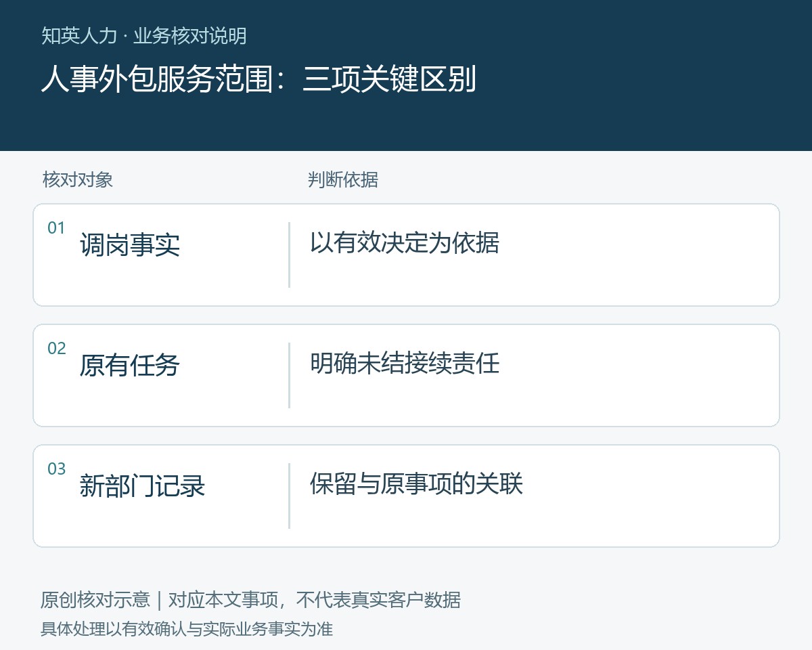Click the title 人事外包服务范围：三项关键区别
812x650 pixels.
pos(258,79)
